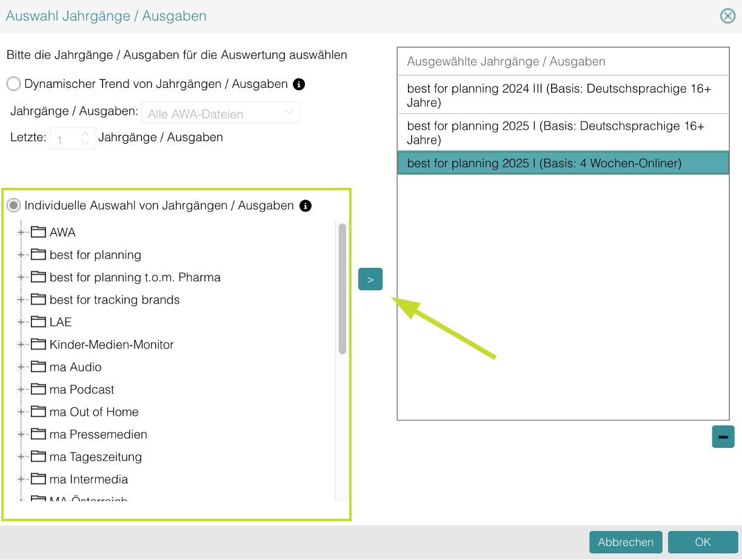Open the Alle AWA-Dateien dropdown
This screenshot has width=742, height=560.
click(x=221, y=113)
